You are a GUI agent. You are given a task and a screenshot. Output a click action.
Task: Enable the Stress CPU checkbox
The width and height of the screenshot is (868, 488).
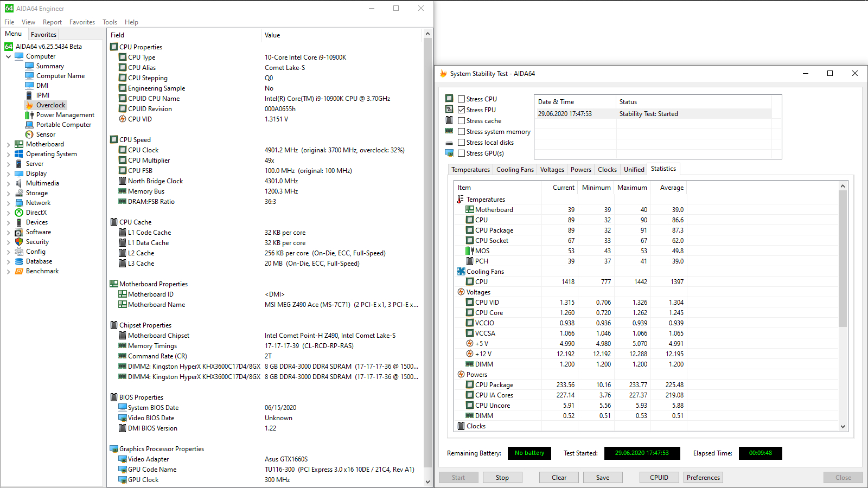(461, 99)
